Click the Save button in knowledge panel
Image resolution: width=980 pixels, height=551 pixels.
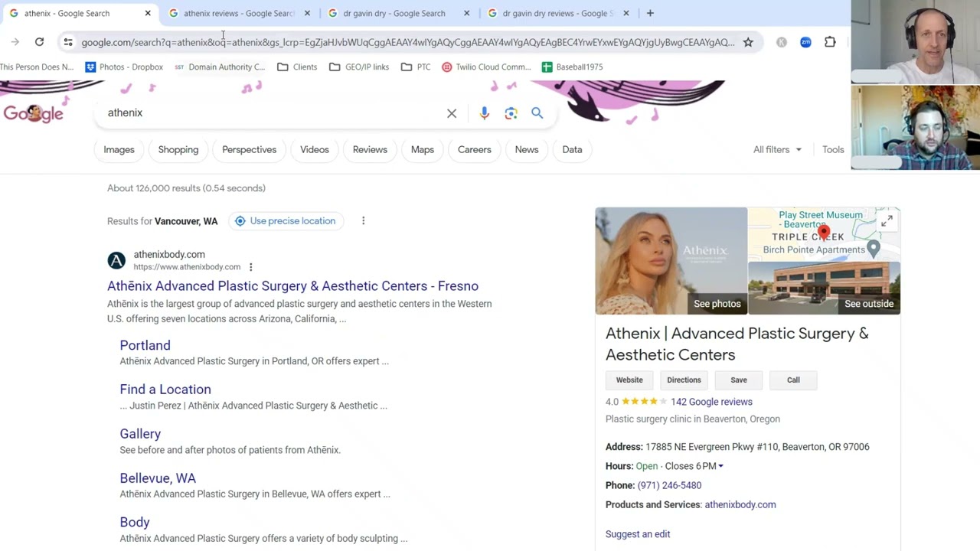(739, 380)
